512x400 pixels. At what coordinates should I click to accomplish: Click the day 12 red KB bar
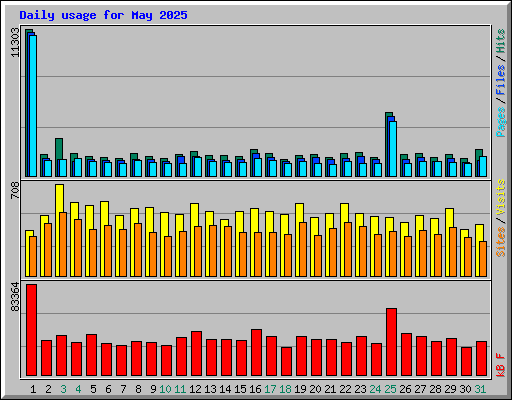[x=197, y=353]
